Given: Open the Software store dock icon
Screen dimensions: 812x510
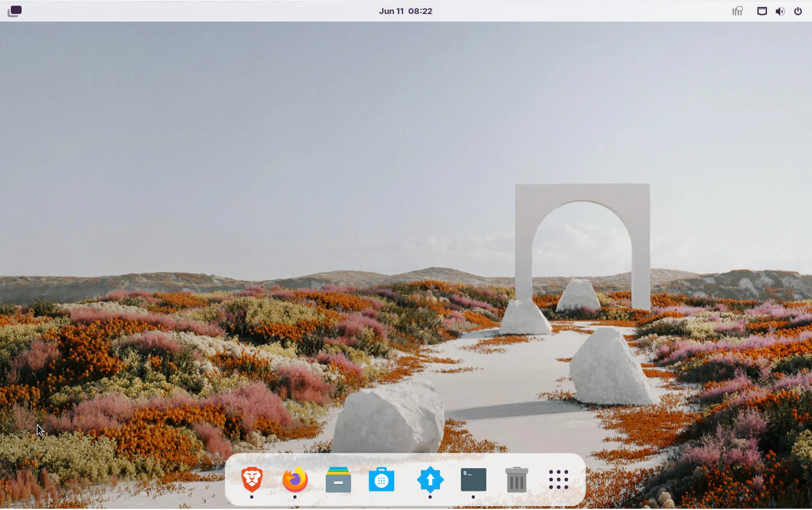Looking at the screenshot, I should click(x=381, y=479).
